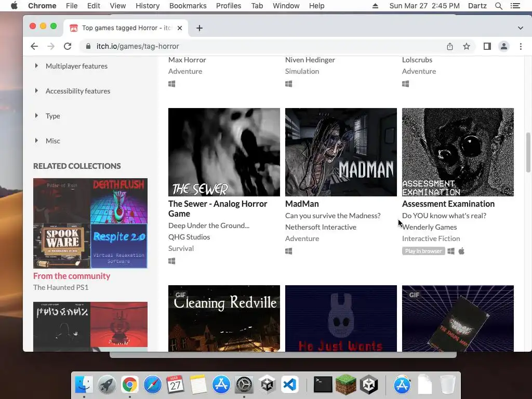Open macOS Notification Center icon
Image resolution: width=532 pixels, height=399 pixels.
pyautogui.click(x=515, y=6)
